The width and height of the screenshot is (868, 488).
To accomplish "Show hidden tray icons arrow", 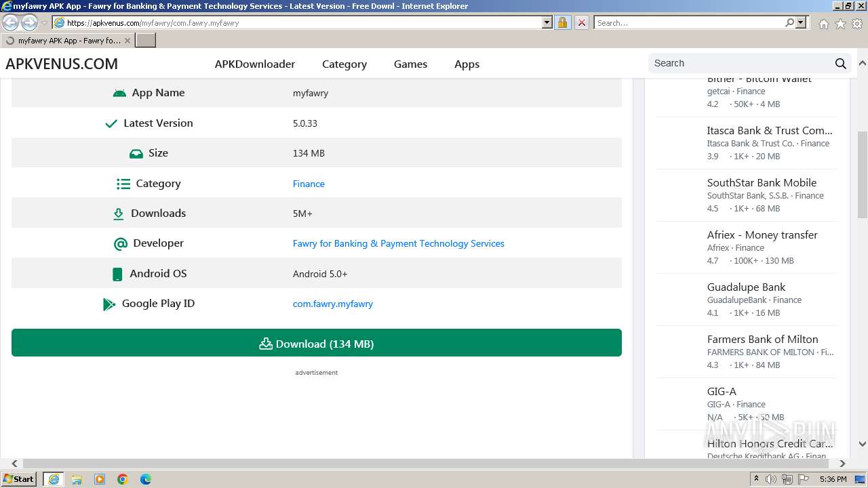I will [x=756, y=479].
